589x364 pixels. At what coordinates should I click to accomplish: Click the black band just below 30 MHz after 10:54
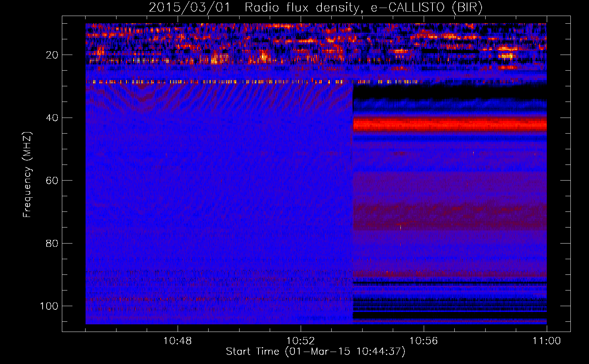[450, 92]
